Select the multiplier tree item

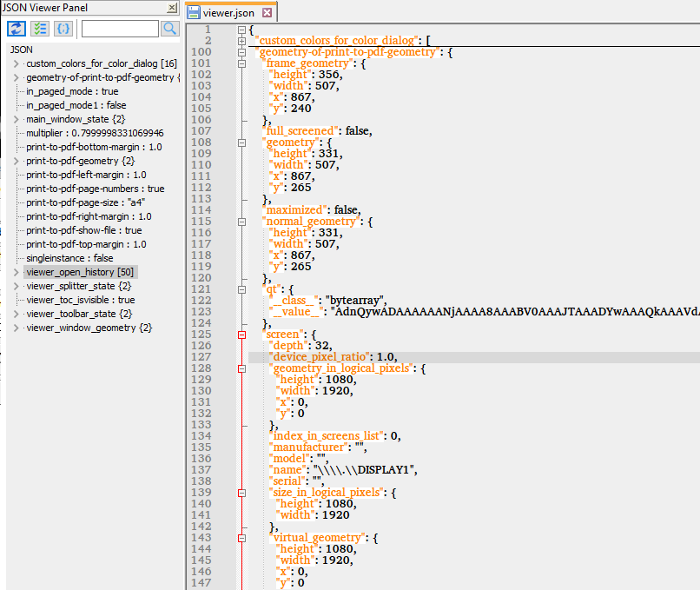pyautogui.click(x=95, y=133)
